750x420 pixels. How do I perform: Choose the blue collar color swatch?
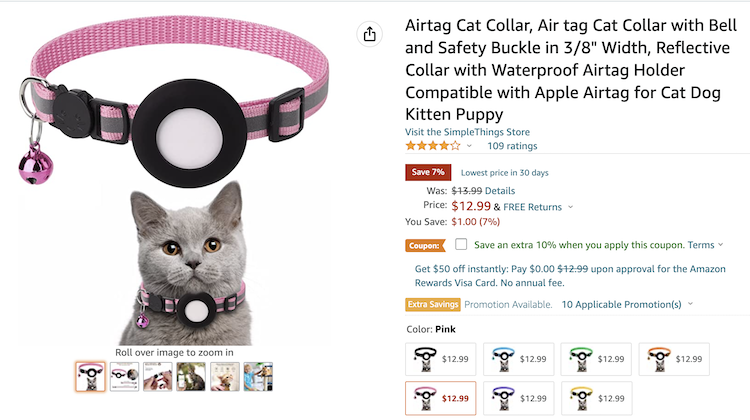coord(515,358)
